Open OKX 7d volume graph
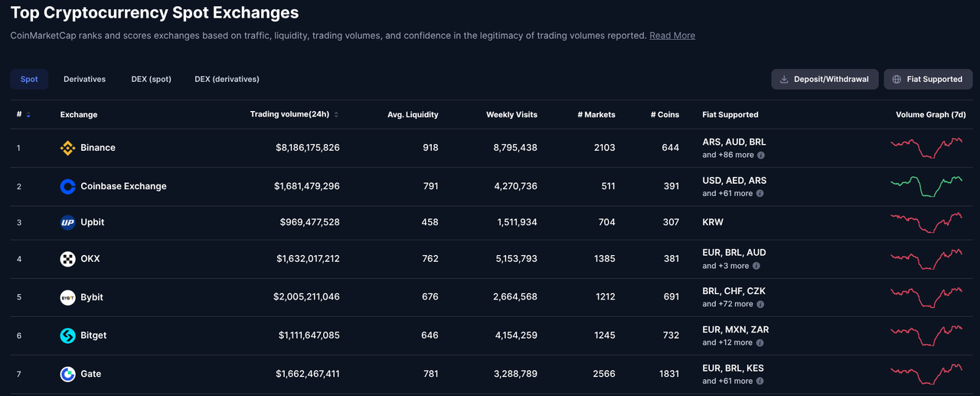Viewport: 980px width, 396px height. [926, 259]
